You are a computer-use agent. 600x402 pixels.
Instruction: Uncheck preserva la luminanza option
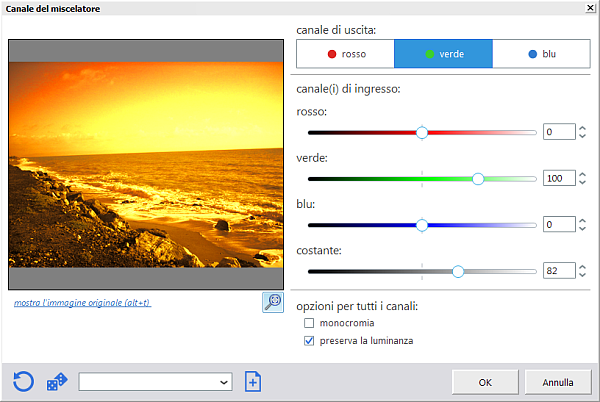point(308,341)
